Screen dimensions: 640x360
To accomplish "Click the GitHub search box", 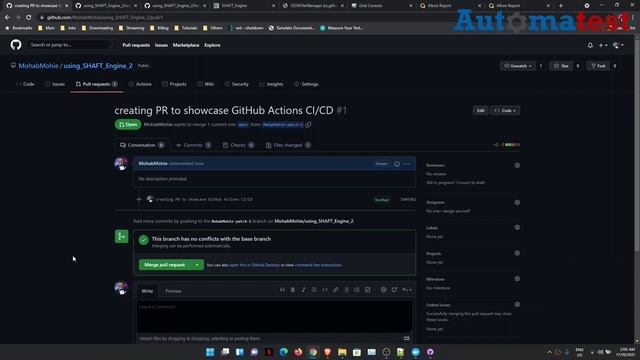I will click(71, 45).
